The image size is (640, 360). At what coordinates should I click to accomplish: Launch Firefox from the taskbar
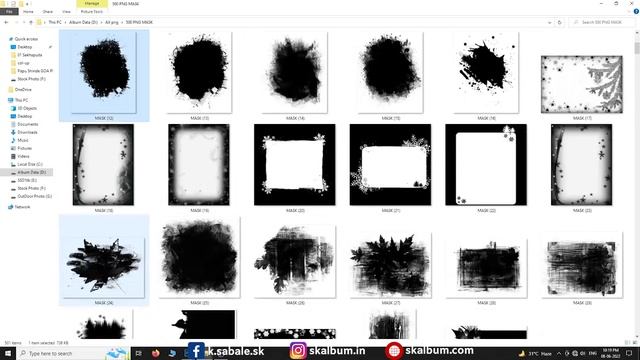156,353
